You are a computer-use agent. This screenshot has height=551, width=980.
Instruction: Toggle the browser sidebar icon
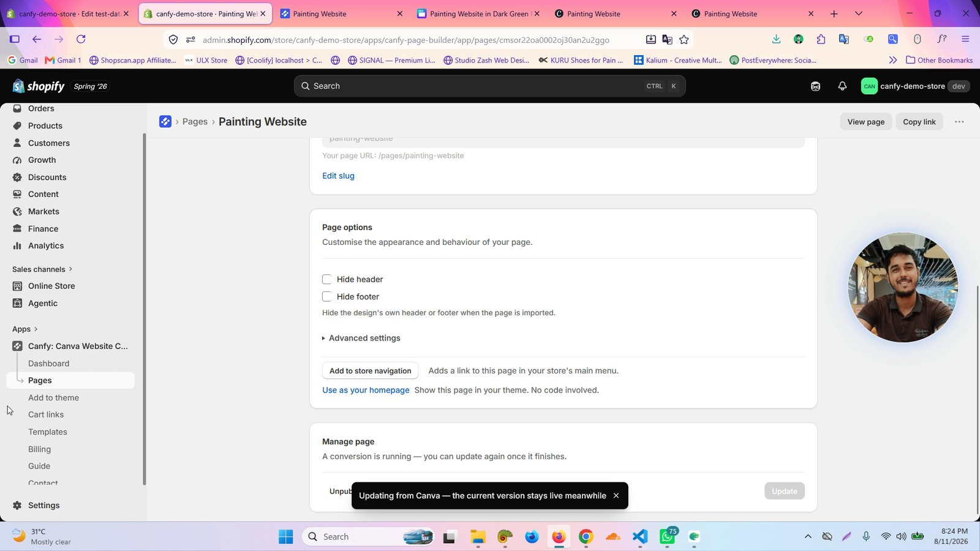[x=15, y=39]
